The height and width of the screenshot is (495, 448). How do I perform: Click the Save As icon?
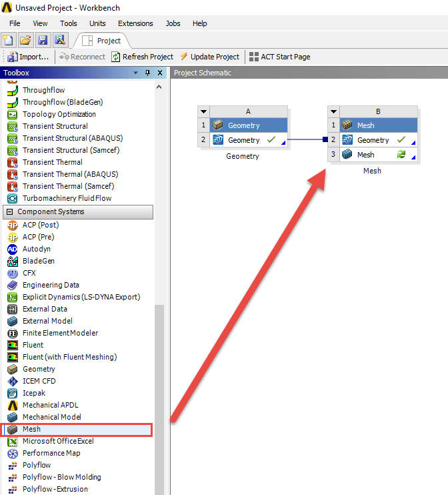(x=59, y=40)
